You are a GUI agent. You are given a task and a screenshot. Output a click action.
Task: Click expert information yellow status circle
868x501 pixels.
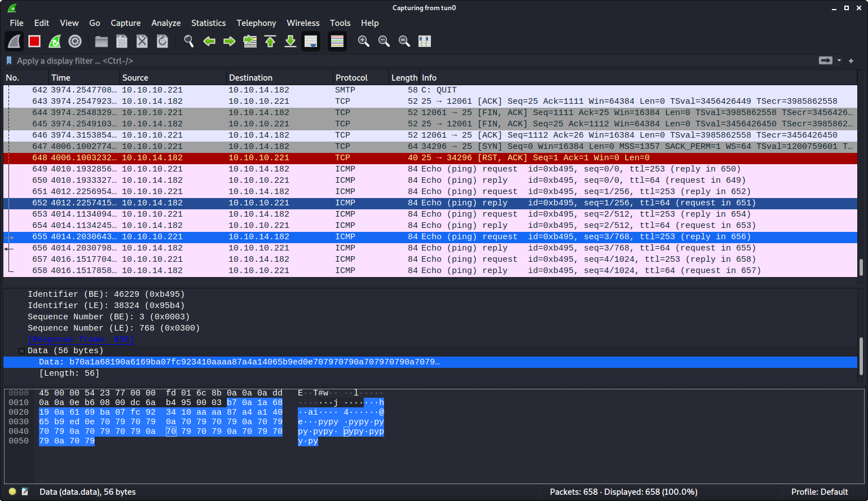[x=12, y=492]
